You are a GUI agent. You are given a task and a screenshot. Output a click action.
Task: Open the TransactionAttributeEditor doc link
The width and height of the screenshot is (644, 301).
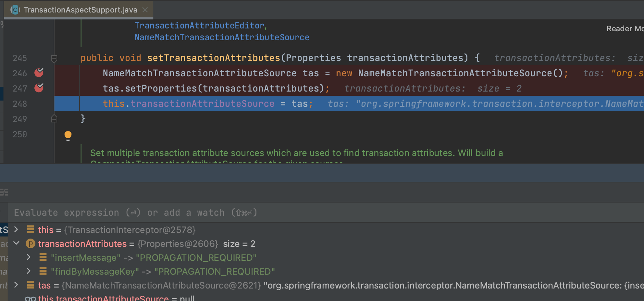[200, 26]
